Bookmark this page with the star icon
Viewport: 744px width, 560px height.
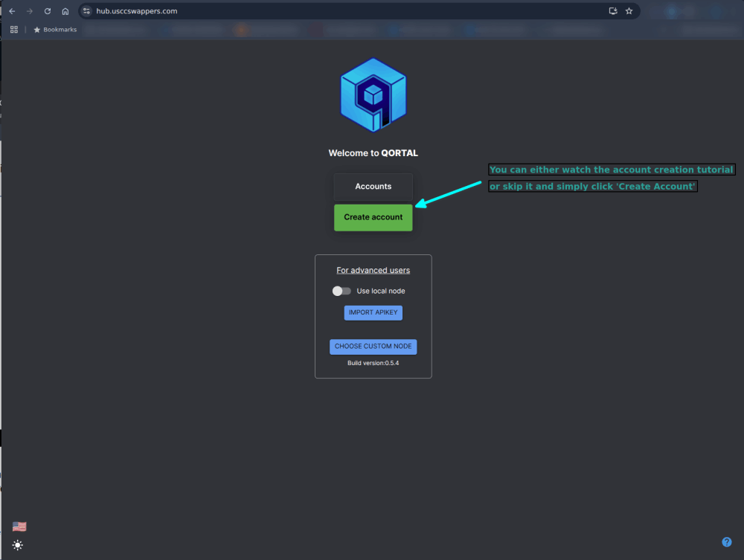click(629, 11)
